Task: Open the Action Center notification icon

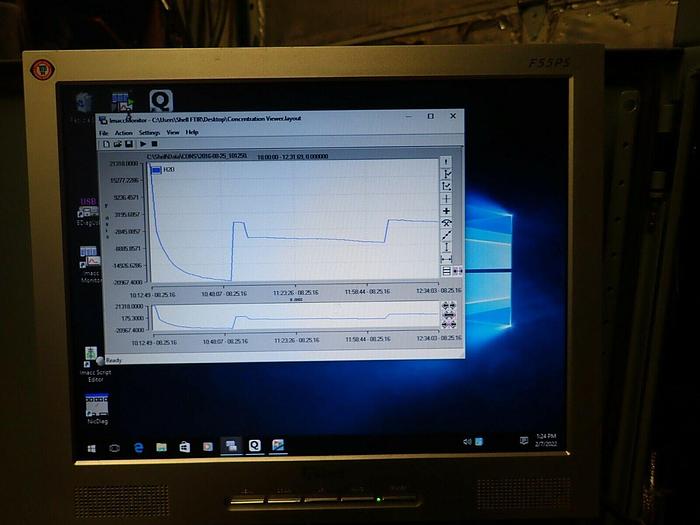Action: [524, 441]
